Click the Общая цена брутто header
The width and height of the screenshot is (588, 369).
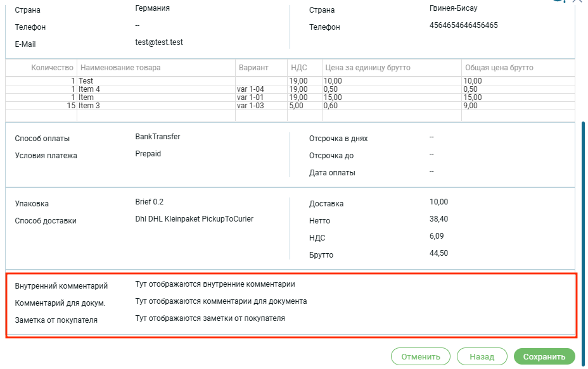pos(499,68)
